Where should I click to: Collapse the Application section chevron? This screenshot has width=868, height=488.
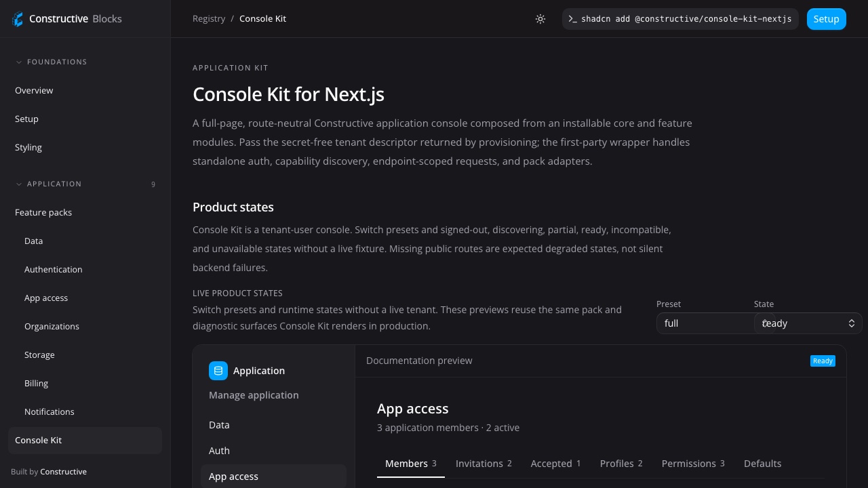pos(19,184)
